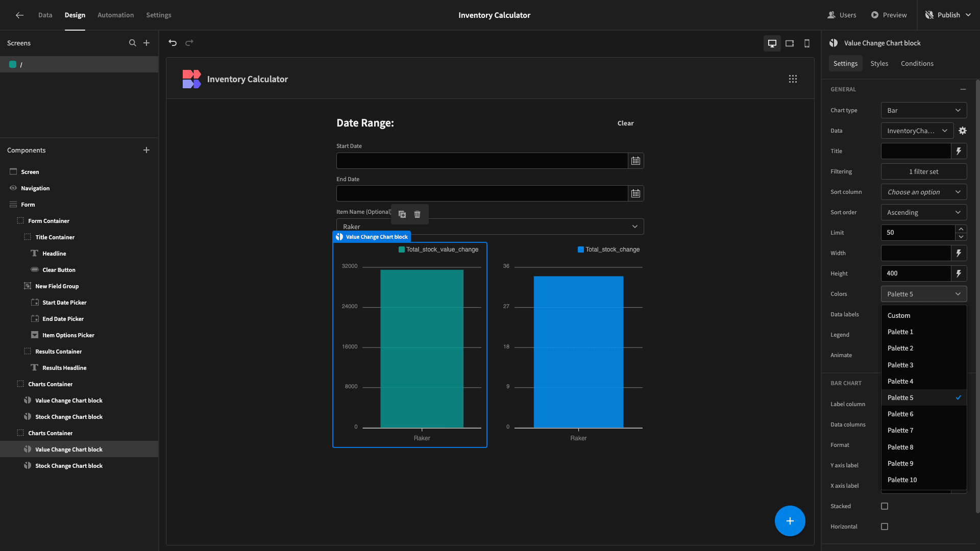This screenshot has width=980, height=551.
Task: Switch to the Automation tab
Action: (115, 15)
